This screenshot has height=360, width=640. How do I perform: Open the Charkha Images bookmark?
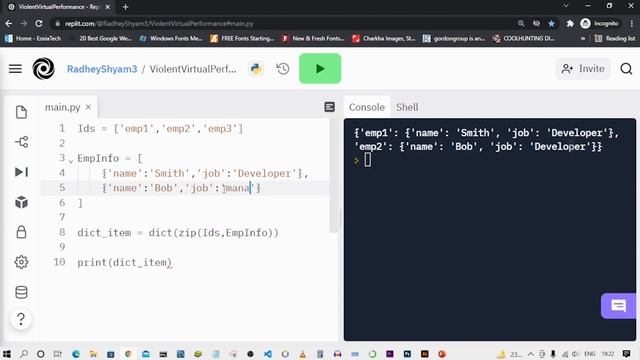point(384,38)
